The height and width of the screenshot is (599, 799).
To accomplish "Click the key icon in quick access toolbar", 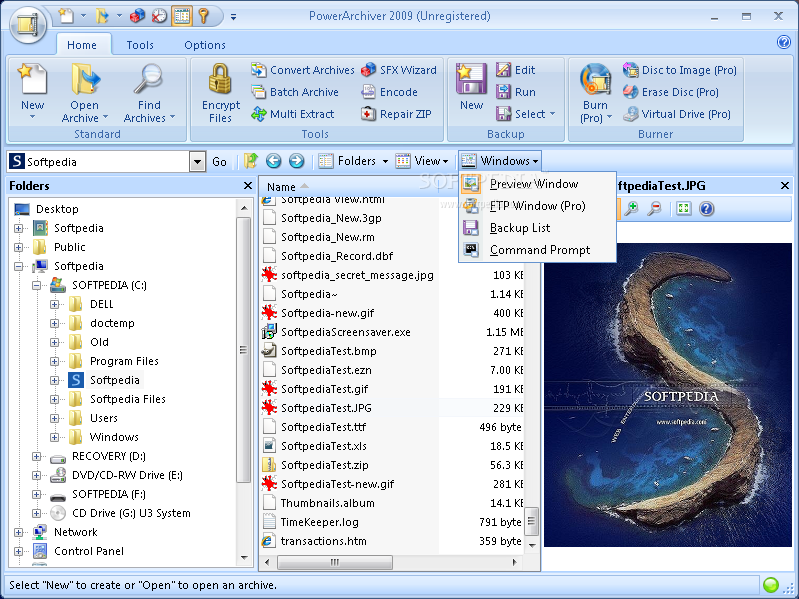I will point(203,16).
